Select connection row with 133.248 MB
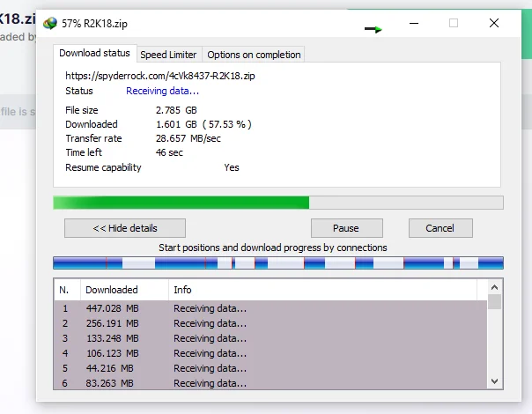The width and height of the screenshot is (532, 414). [x=270, y=338]
